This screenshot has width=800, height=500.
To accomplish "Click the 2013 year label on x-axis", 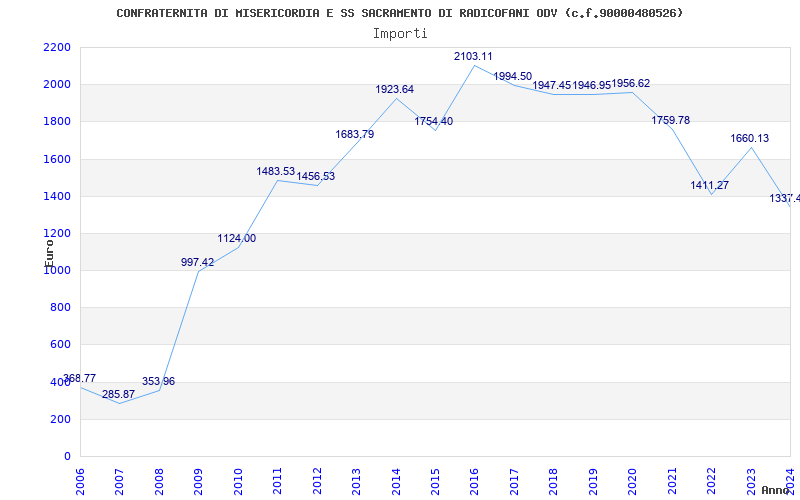I will [355, 481].
